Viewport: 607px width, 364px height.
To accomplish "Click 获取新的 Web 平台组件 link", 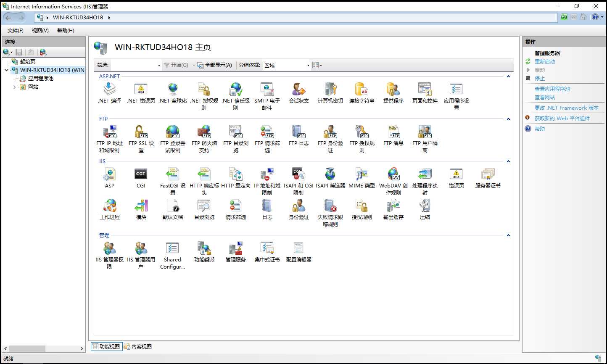I will [562, 119].
